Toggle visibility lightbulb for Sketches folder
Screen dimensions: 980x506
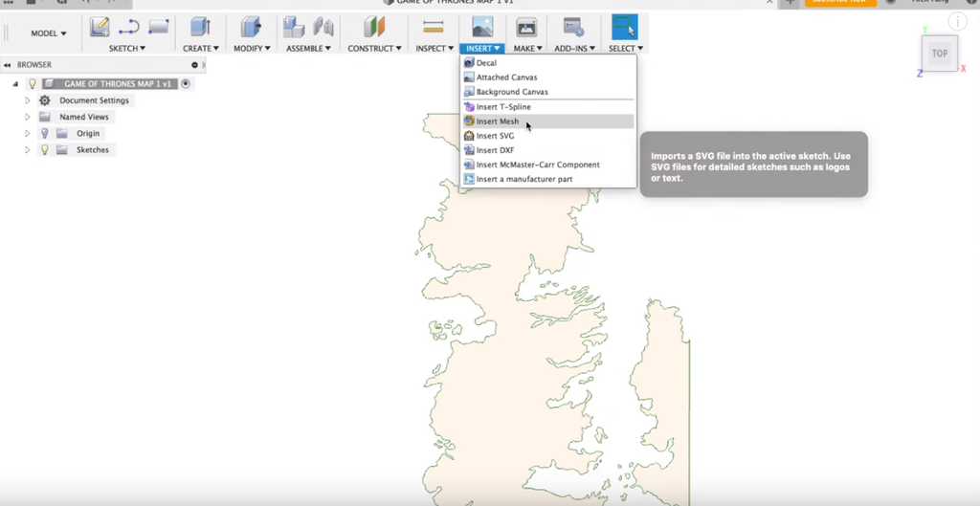[x=44, y=150]
